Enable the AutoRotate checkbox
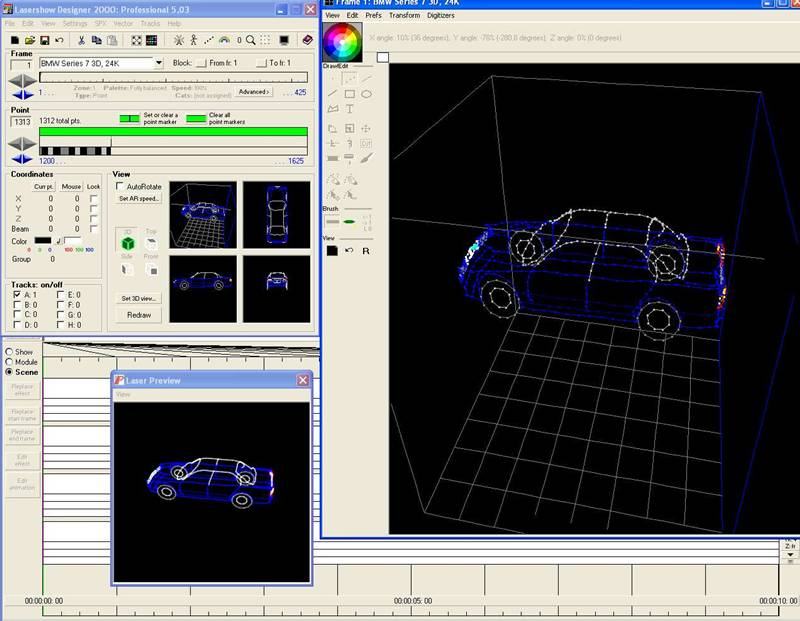Image resolution: width=800 pixels, height=621 pixels. point(120,186)
